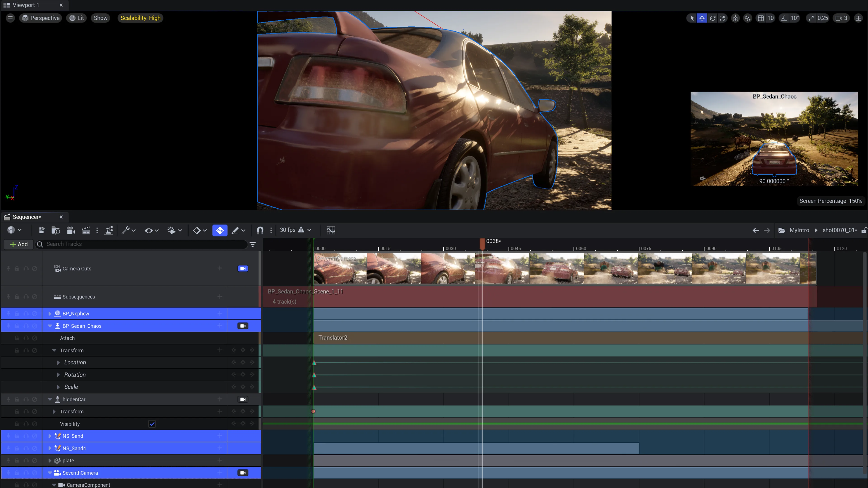Click the track filter icon beside Search Tracks
This screenshot has height=488, width=868.
(x=253, y=244)
